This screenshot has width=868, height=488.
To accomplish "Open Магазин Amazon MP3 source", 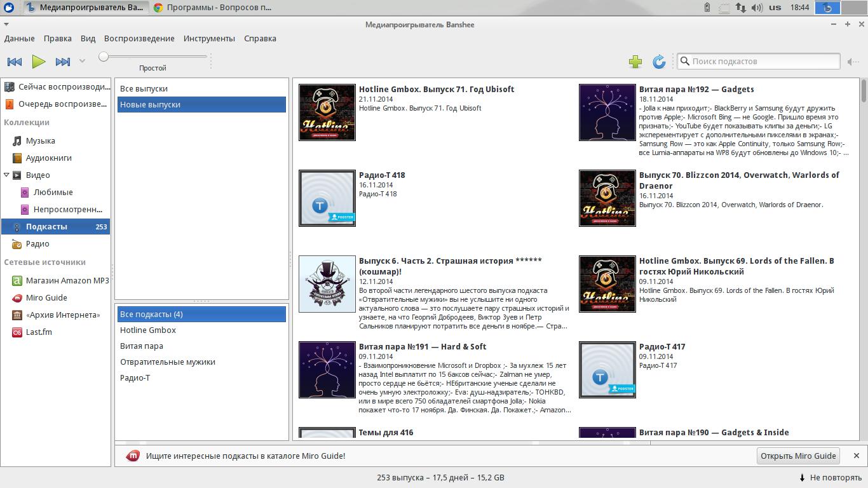I will point(56,281).
